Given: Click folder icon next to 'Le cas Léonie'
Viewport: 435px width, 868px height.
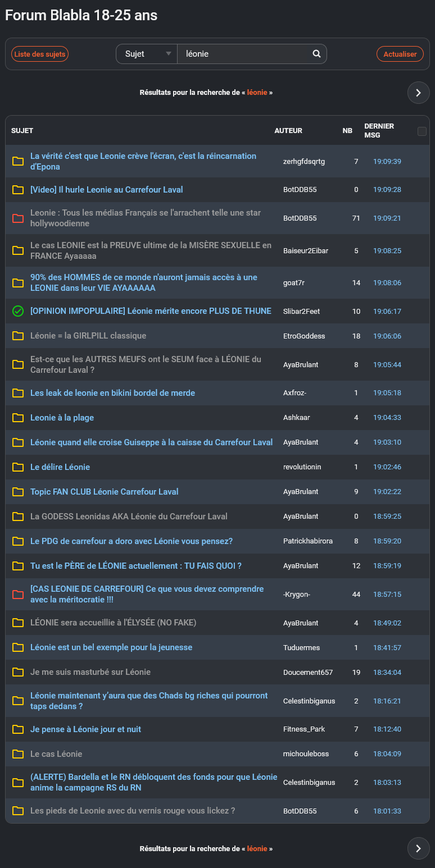Looking at the screenshot, I should [18, 754].
